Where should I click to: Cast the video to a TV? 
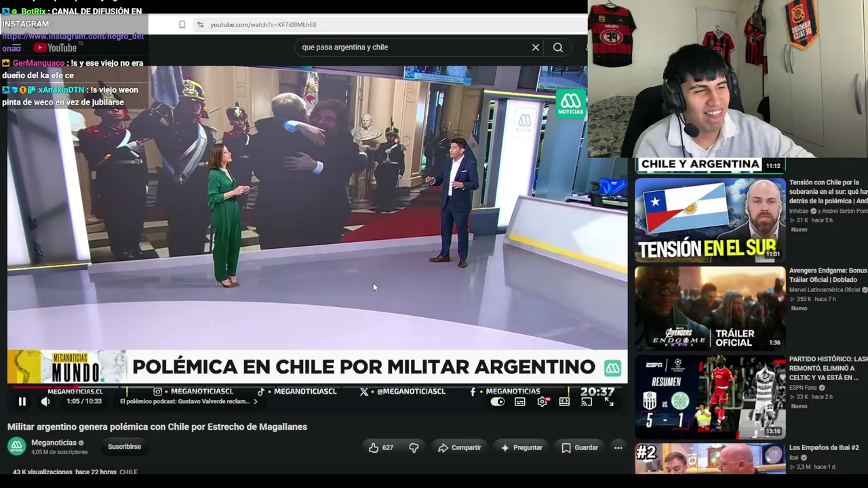587,402
